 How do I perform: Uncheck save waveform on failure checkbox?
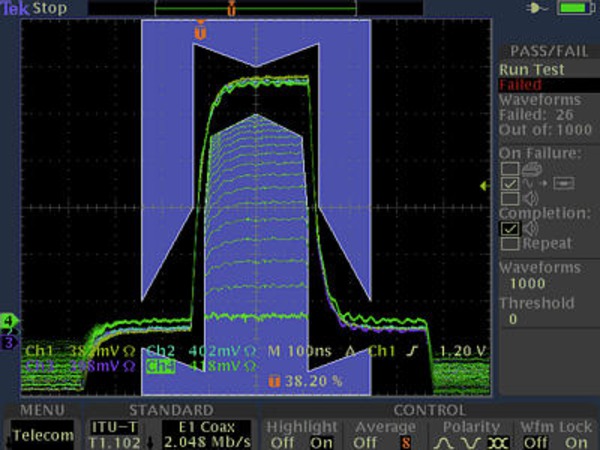(510, 185)
